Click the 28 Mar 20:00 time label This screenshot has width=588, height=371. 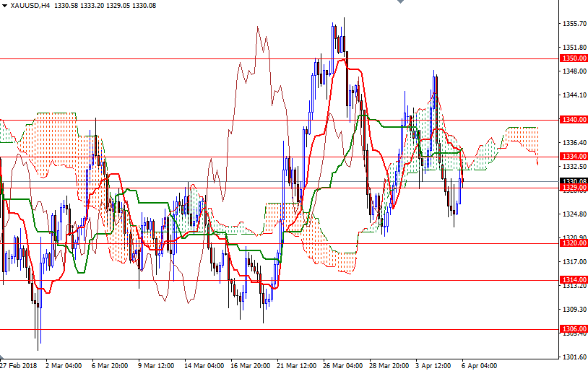coord(389,365)
